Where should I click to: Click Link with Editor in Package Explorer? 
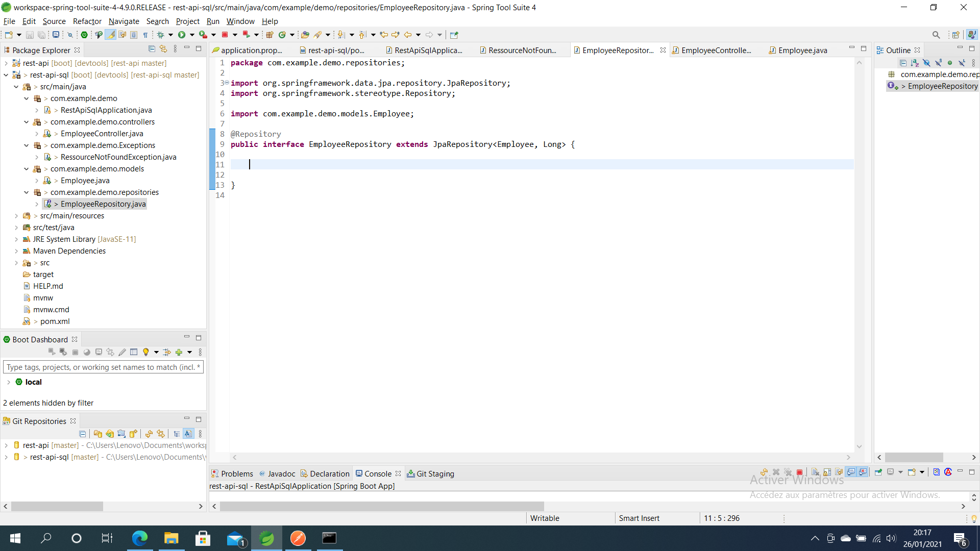[x=163, y=49]
